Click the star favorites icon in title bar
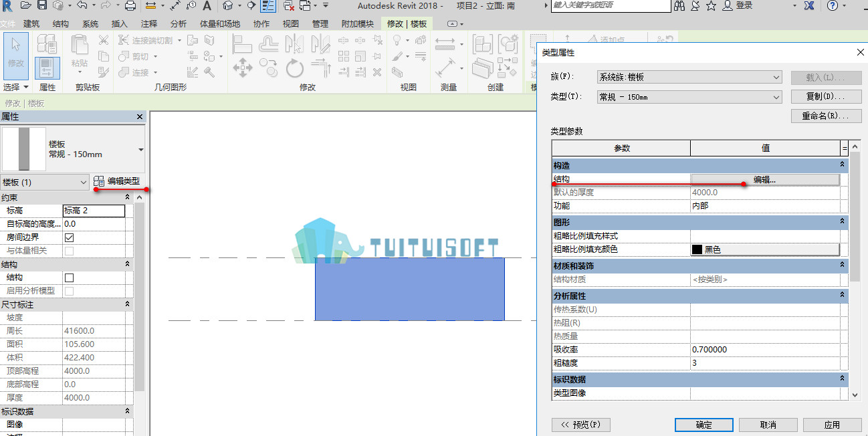The height and width of the screenshot is (436, 868). (711, 5)
